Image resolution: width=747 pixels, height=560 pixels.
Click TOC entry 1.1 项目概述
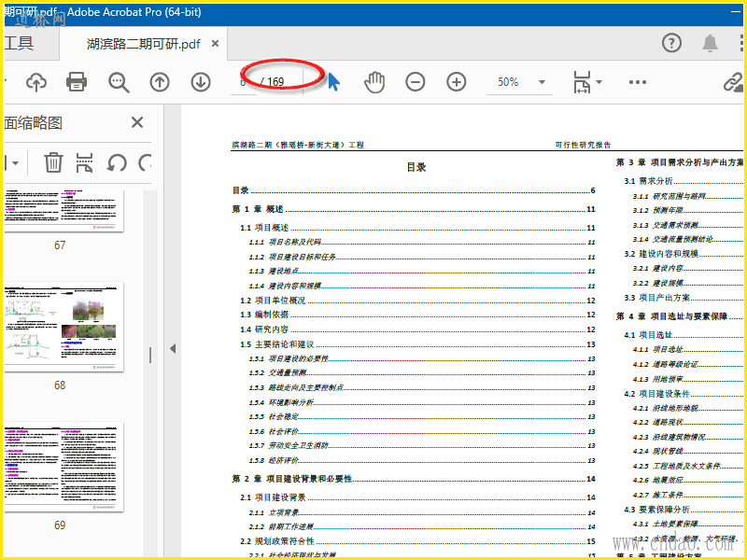[417, 228]
